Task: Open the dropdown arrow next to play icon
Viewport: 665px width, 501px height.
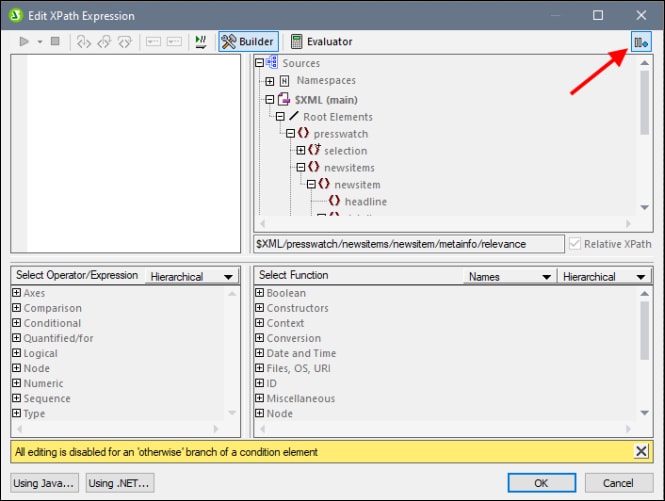Action: (x=40, y=42)
